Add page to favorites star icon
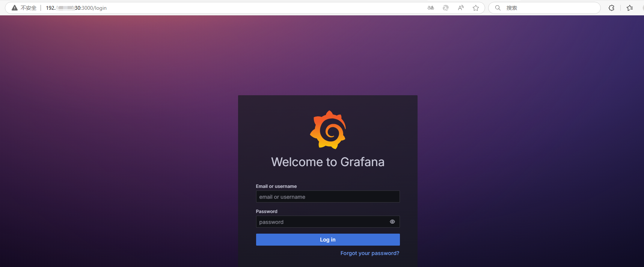This screenshot has width=644, height=267. click(x=476, y=8)
